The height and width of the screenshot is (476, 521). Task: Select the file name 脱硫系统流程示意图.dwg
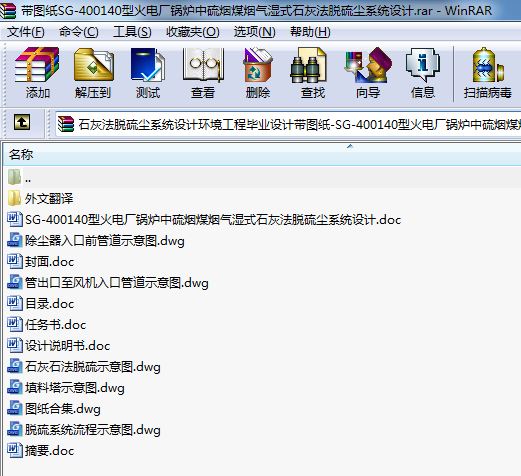(93, 430)
